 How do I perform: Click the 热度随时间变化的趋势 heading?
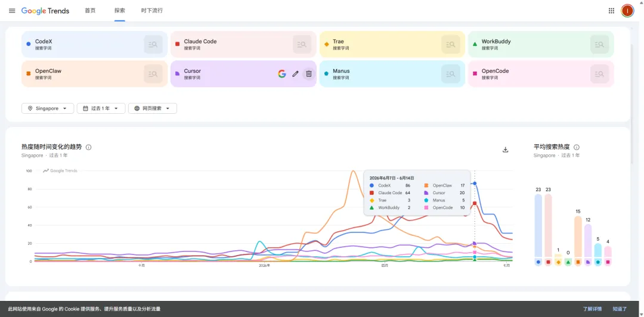pyautogui.click(x=52, y=147)
